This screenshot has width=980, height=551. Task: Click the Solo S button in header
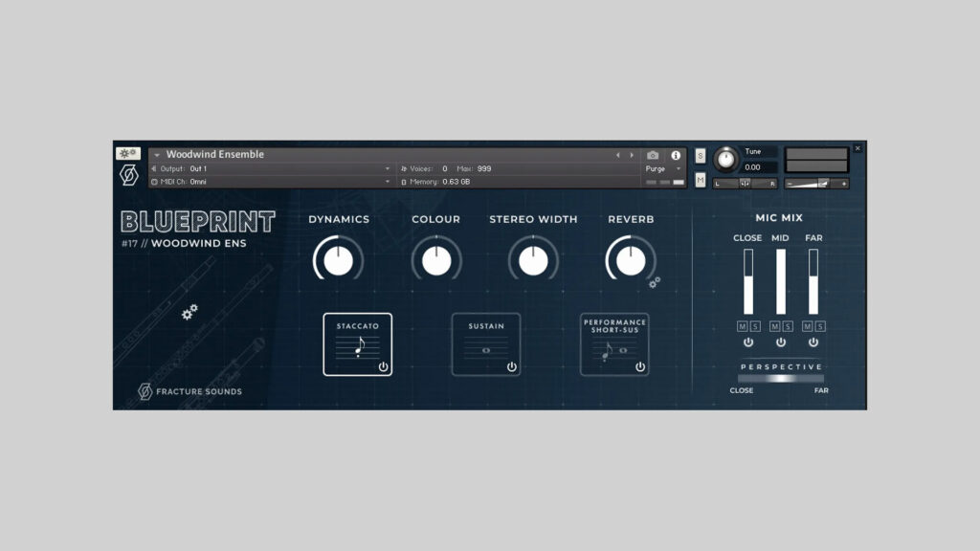[x=700, y=156]
